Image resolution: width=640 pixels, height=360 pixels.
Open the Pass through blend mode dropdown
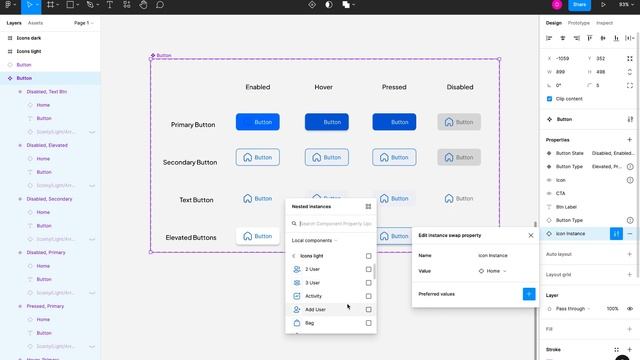(x=573, y=309)
